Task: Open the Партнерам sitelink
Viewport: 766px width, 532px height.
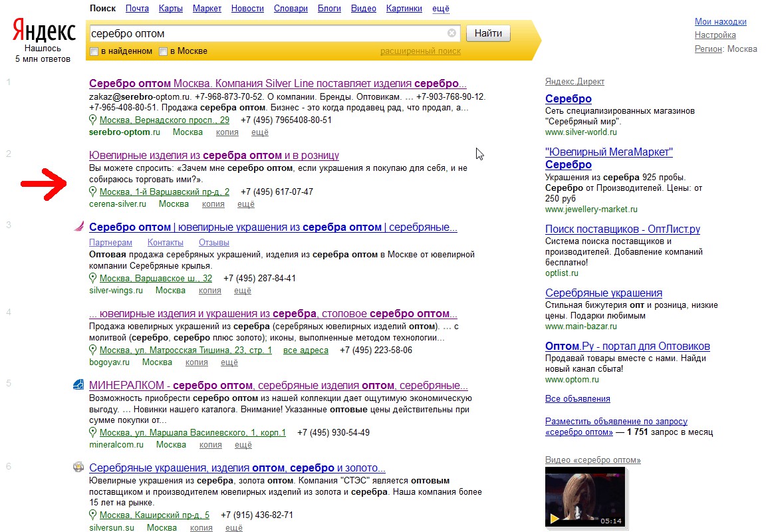Action: click(110, 243)
